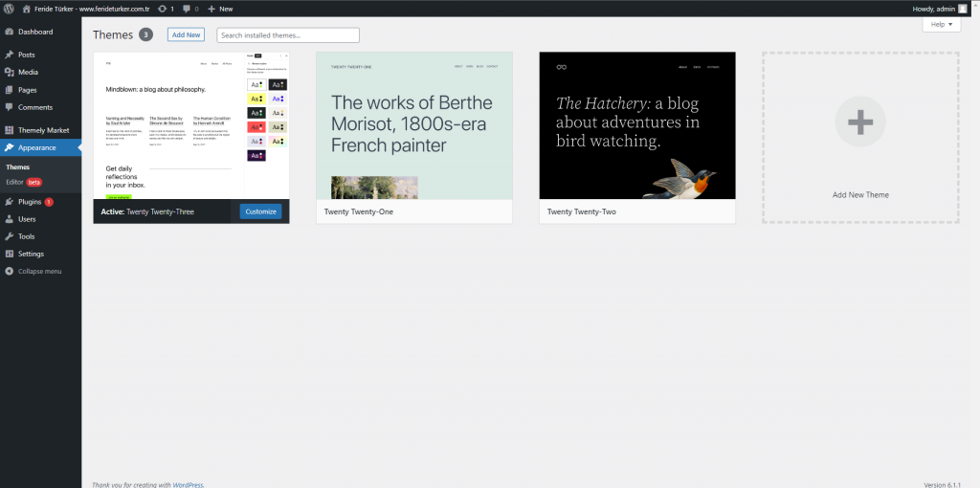Click the Comments sidebar icon
This screenshot has height=488, width=980.
point(9,107)
